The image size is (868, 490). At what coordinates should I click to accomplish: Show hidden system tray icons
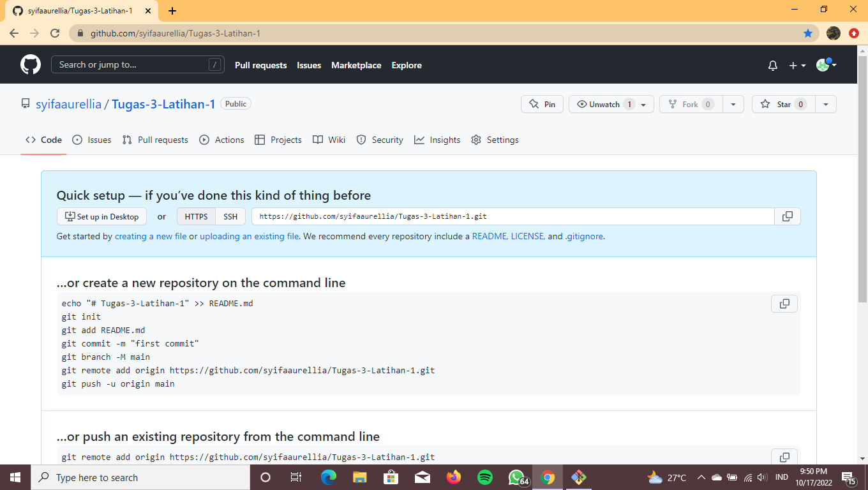click(x=701, y=477)
